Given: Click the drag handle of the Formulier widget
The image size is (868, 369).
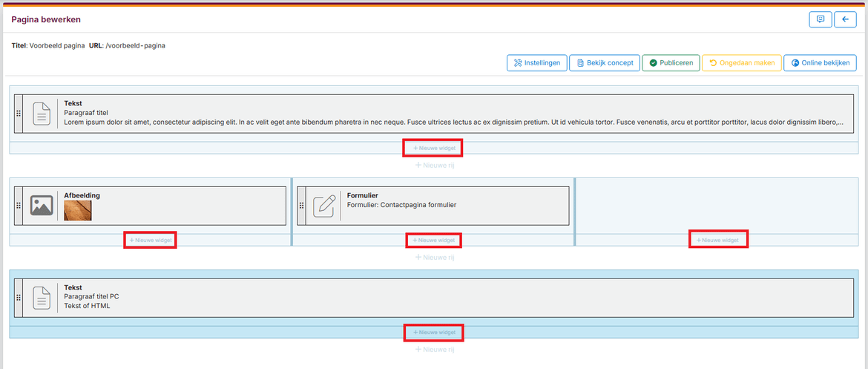Looking at the screenshot, I should tap(301, 206).
